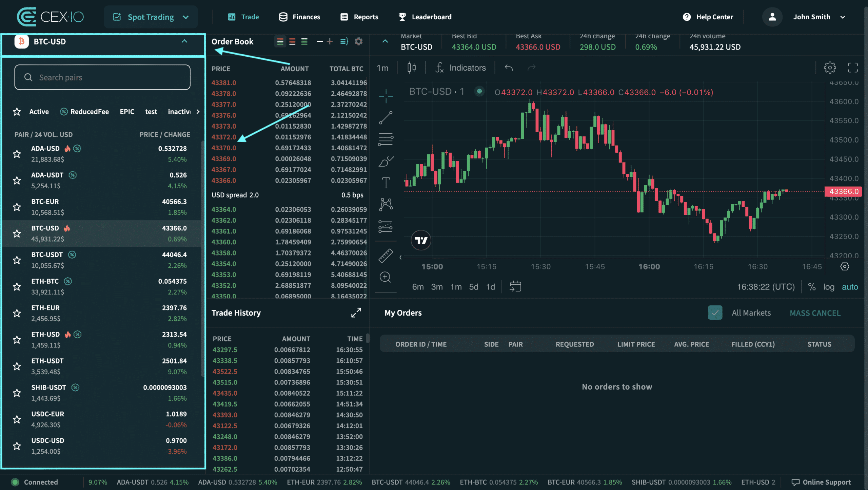
Task: Toggle favorites filter star
Action: coord(17,112)
